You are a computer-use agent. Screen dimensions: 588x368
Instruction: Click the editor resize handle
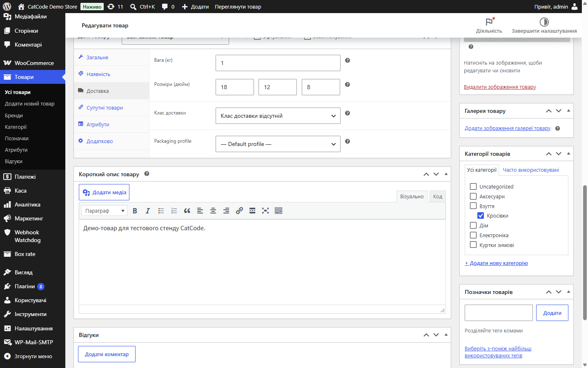pyautogui.click(x=443, y=310)
